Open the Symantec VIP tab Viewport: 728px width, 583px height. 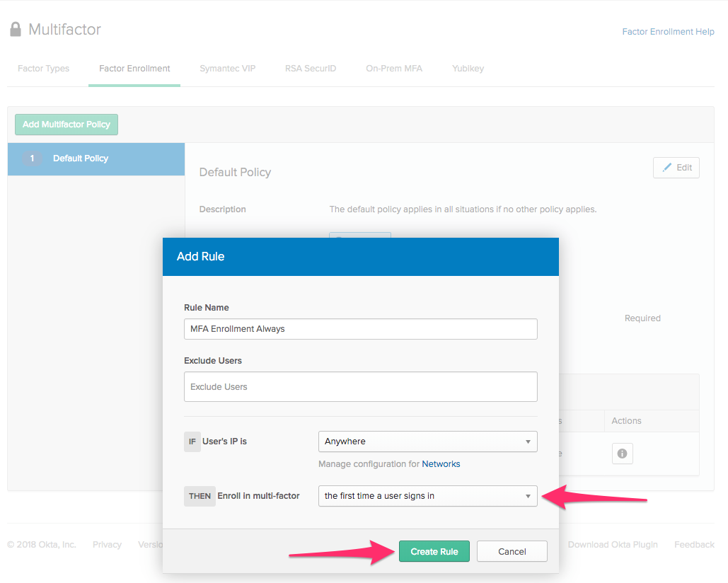[x=227, y=69]
